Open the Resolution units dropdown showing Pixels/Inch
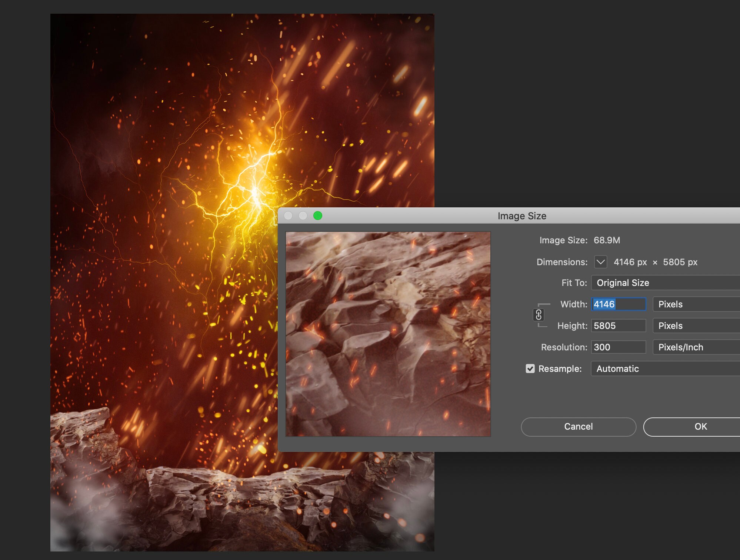Screen dimensions: 740x560 696,347
